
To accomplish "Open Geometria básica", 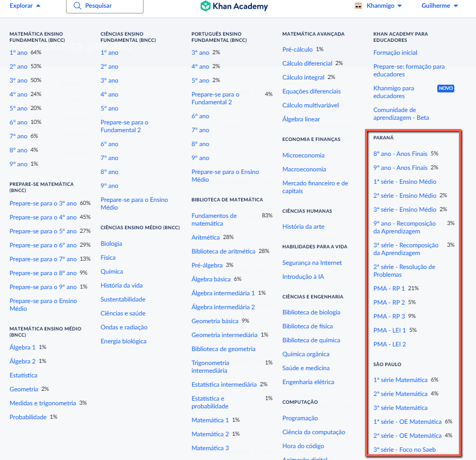I will (x=215, y=321).
